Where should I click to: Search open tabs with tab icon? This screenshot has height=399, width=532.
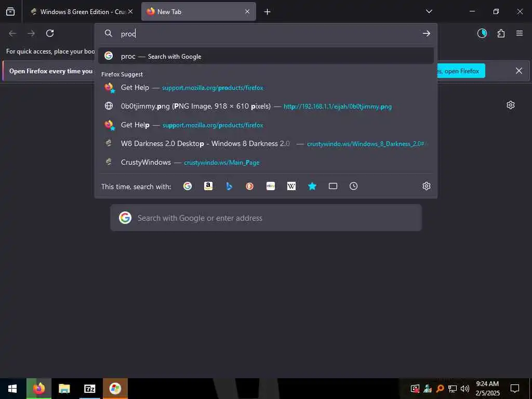click(333, 186)
